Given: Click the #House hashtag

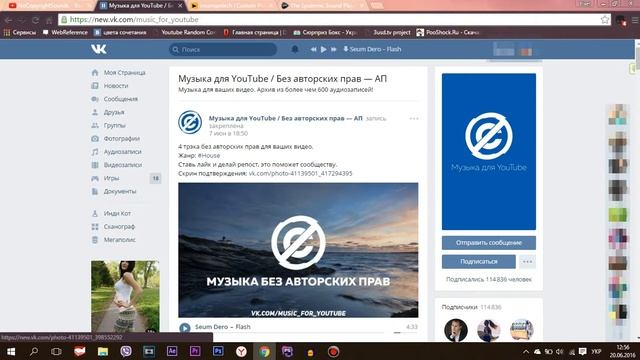Looking at the screenshot, I should point(209,156).
